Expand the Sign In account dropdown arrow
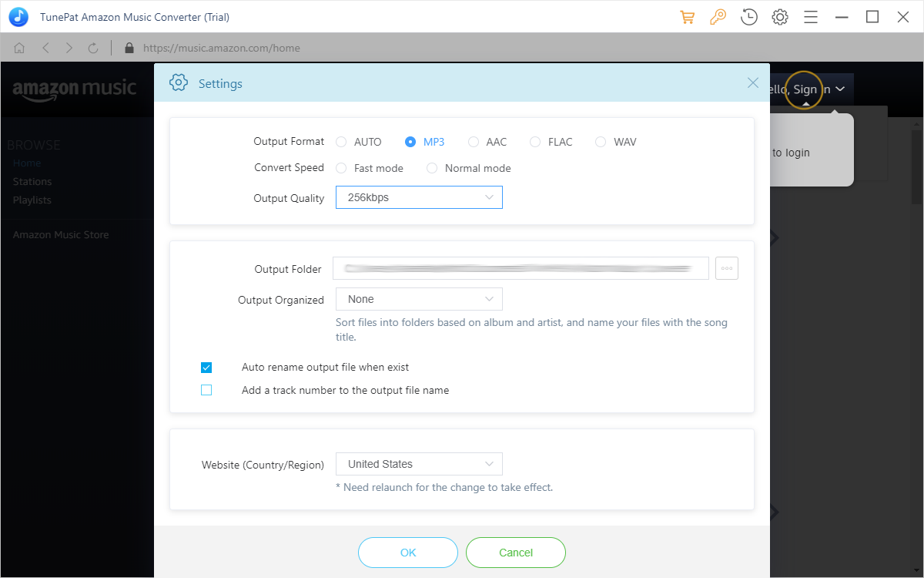The height and width of the screenshot is (578, 924). (x=840, y=89)
